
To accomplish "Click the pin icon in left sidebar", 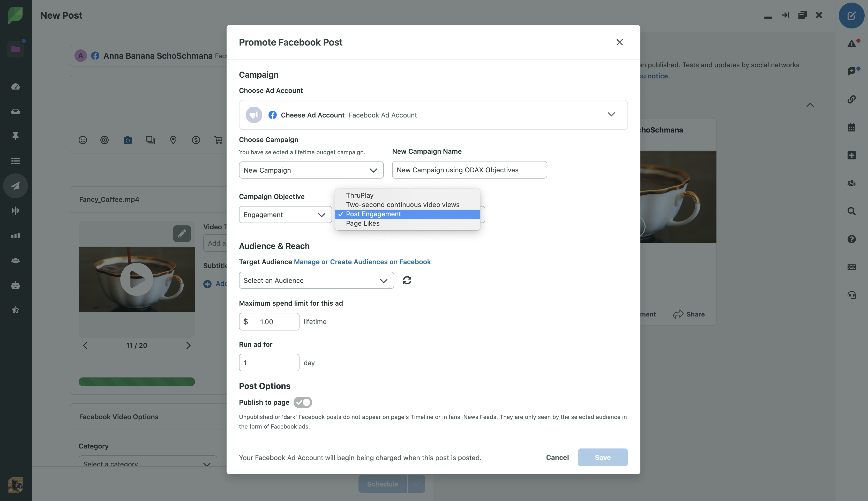I will click(x=16, y=136).
